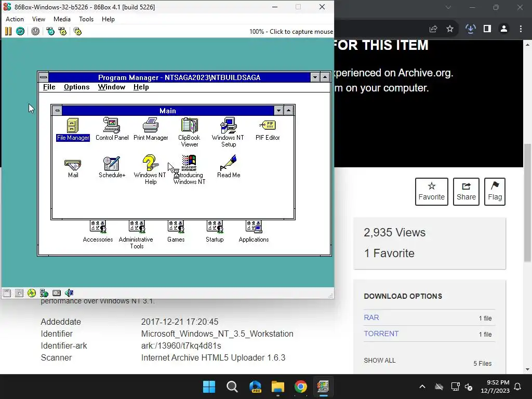The width and height of the screenshot is (532, 399).
Task: Minimize Main group with down arrow
Action: click(279, 111)
